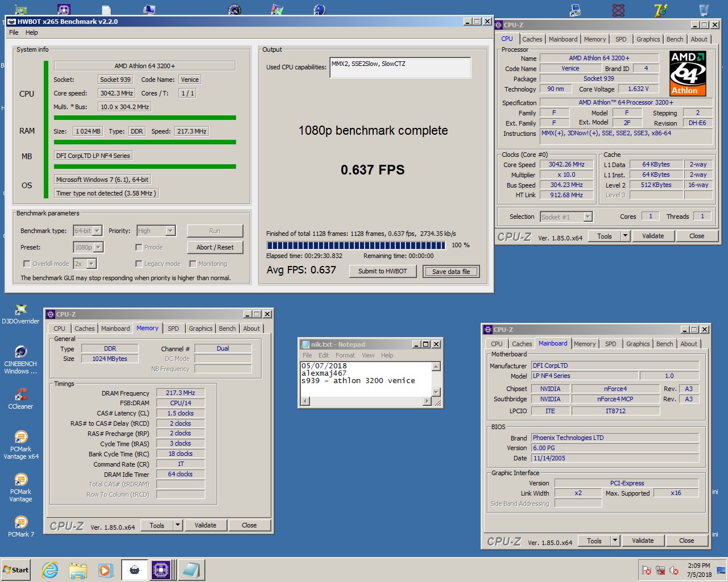Open the Edit menu in Notepad

324,355
